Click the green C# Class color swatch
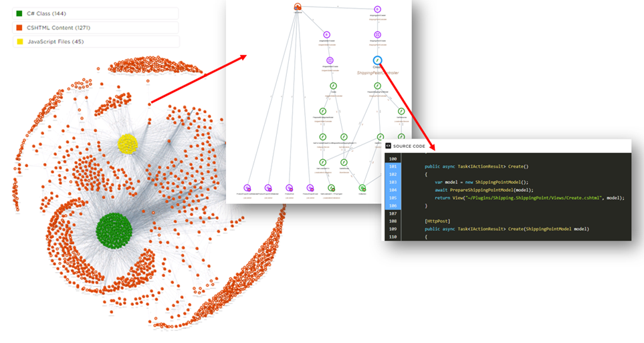 point(19,13)
